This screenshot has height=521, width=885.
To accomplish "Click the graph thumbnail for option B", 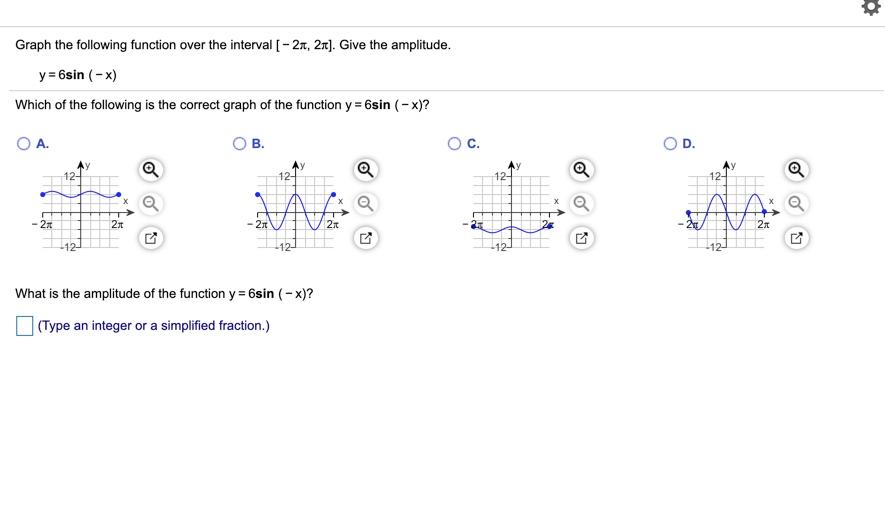I will pos(297,206).
